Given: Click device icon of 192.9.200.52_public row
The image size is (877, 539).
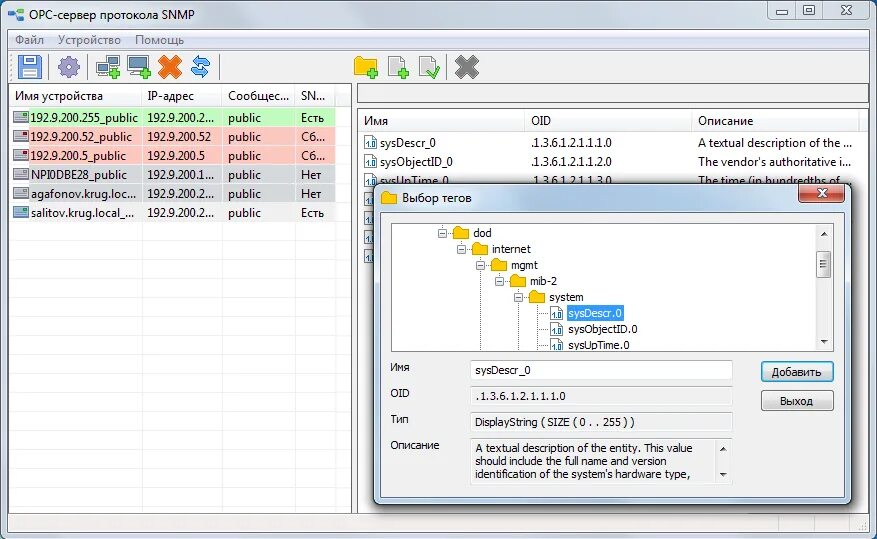Looking at the screenshot, I should [21, 136].
